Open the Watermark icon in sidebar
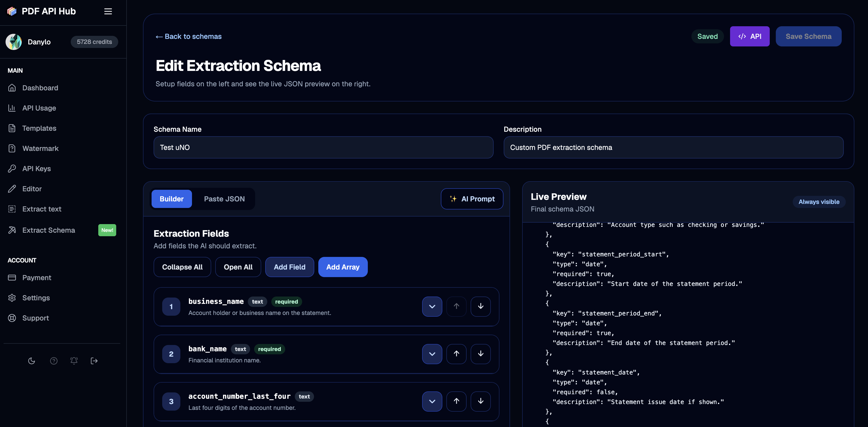Screen dimensions: 868x427 tap(12, 148)
